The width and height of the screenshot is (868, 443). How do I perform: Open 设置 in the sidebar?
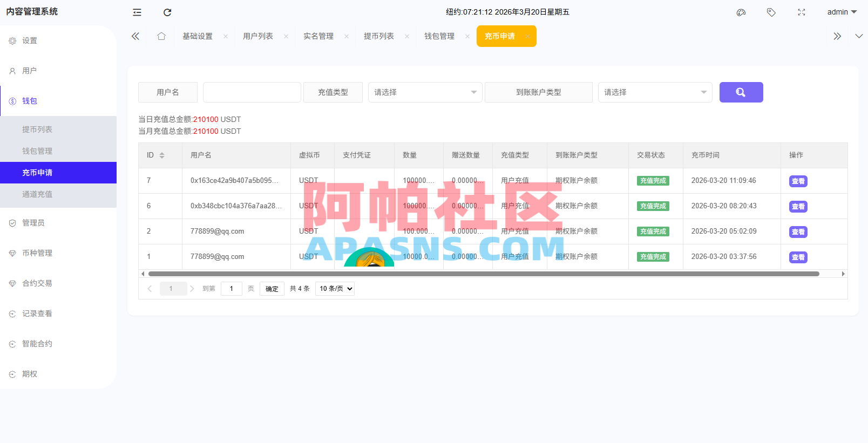coord(58,40)
